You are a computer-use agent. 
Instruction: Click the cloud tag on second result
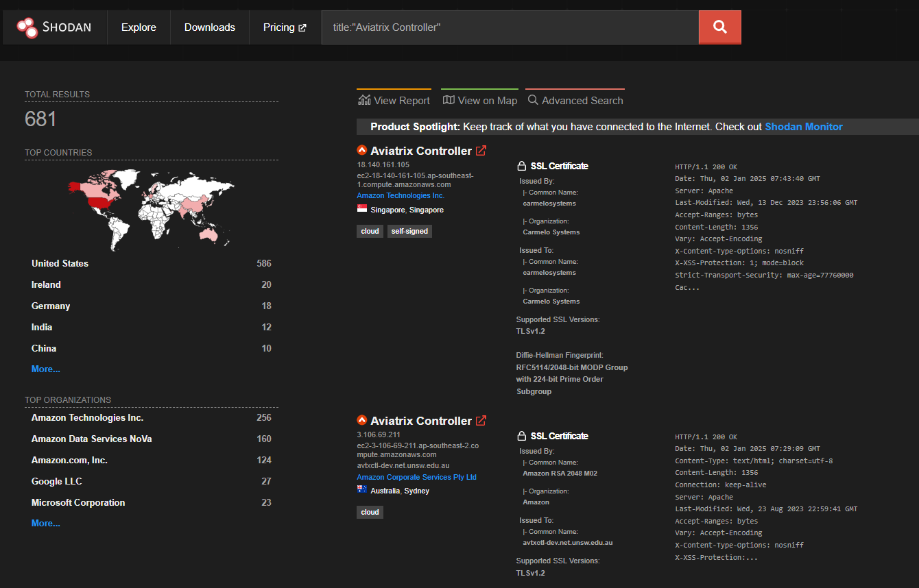(x=370, y=511)
